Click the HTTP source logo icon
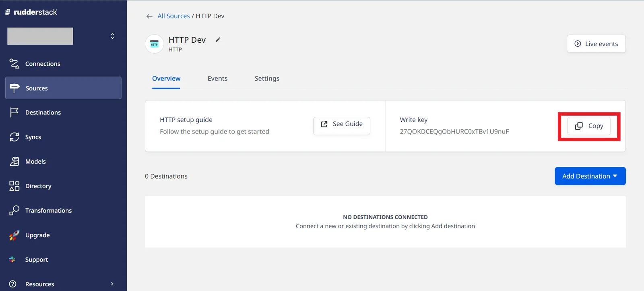This screenshot has width=644, height=291. point(154,44)
